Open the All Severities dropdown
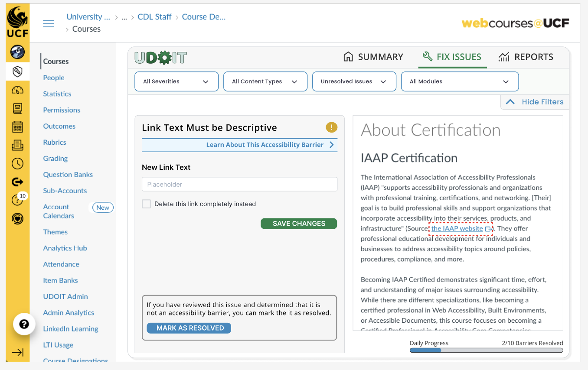Screen dimensions: 588x370 (x=176, y=81)
